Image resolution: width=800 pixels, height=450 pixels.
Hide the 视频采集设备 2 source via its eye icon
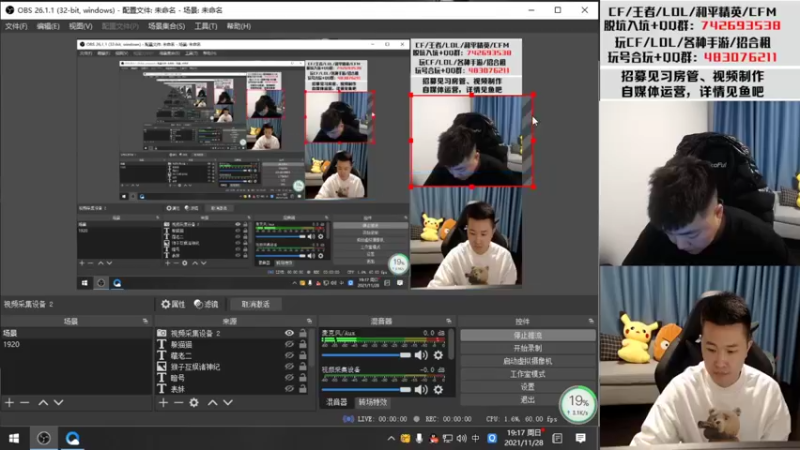289,333
